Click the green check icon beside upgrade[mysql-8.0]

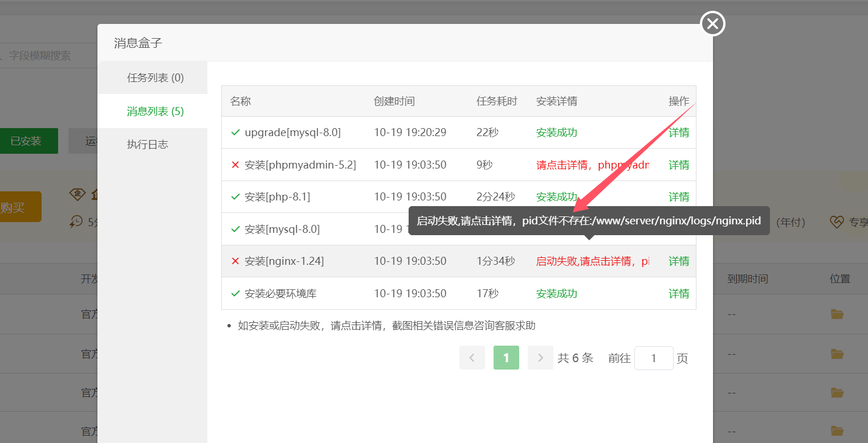235,133
